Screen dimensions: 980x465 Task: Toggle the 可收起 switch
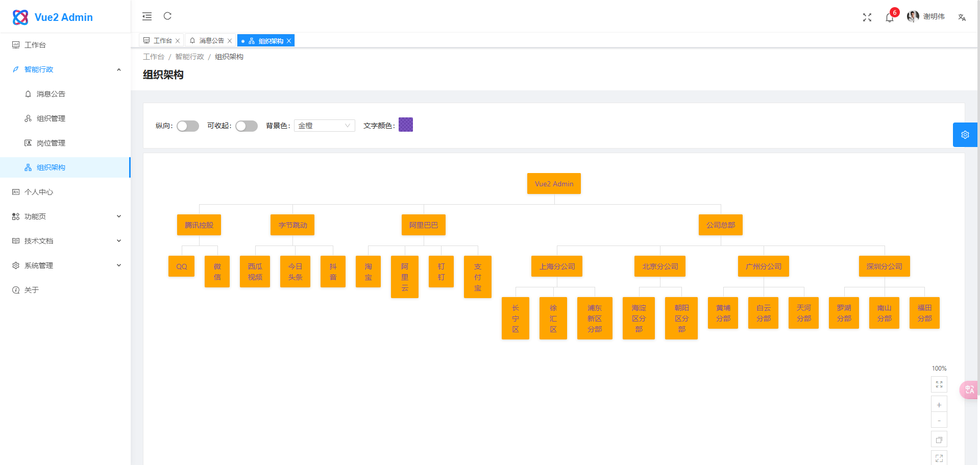(247, 126)
